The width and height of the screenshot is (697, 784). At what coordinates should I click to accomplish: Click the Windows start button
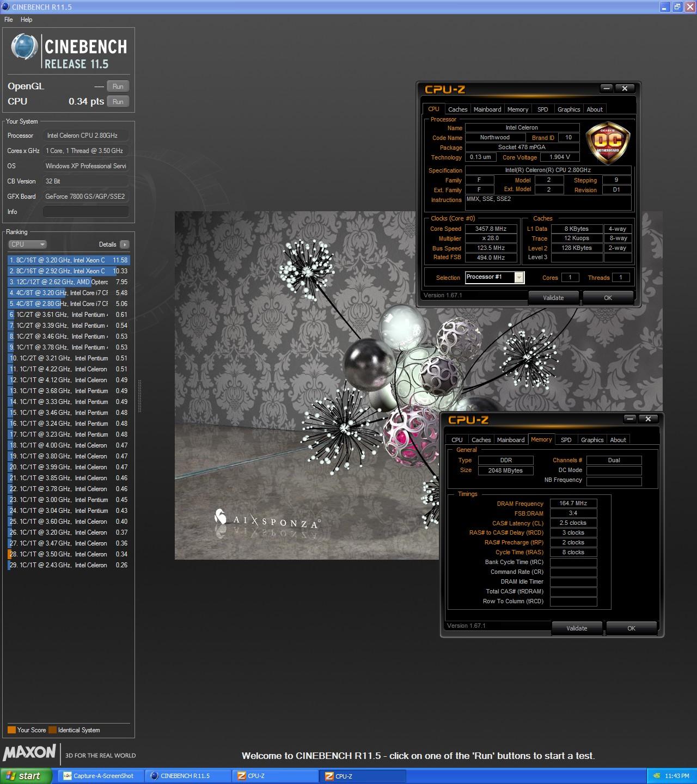26,776
